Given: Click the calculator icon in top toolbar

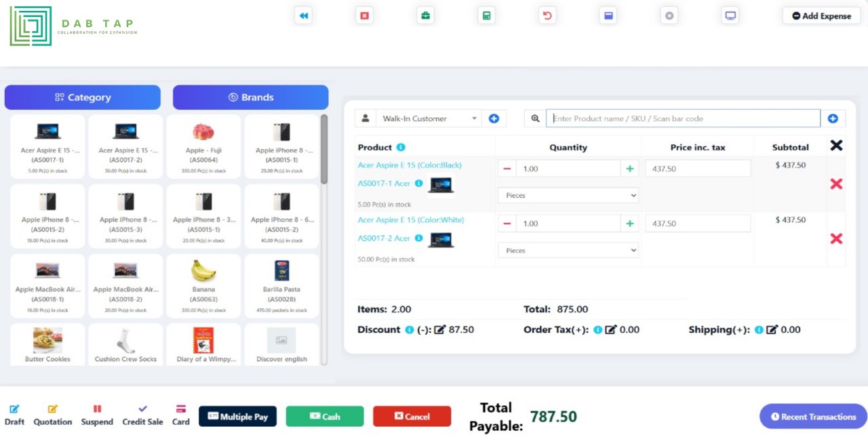Looking at the screenshot, I should 486,16.
